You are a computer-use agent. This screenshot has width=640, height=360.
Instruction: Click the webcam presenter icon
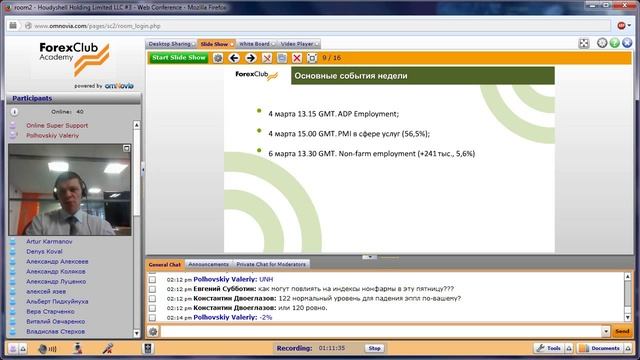pyautogui.click(x=78, y=348)
